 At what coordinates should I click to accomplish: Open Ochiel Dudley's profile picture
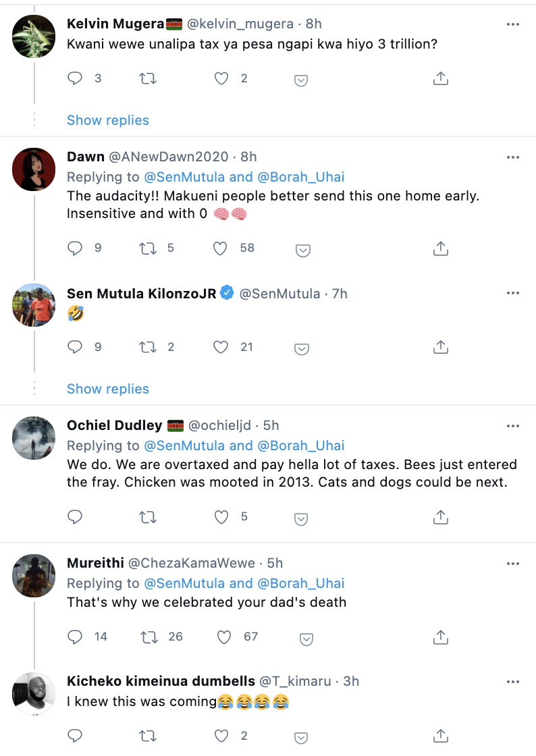coord(34,438)
